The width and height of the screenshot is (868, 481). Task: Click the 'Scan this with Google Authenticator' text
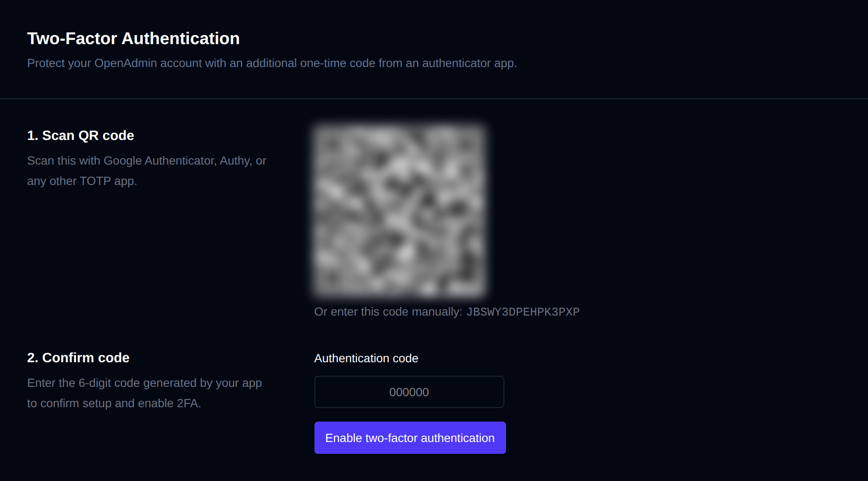click(x=147, y=171)
